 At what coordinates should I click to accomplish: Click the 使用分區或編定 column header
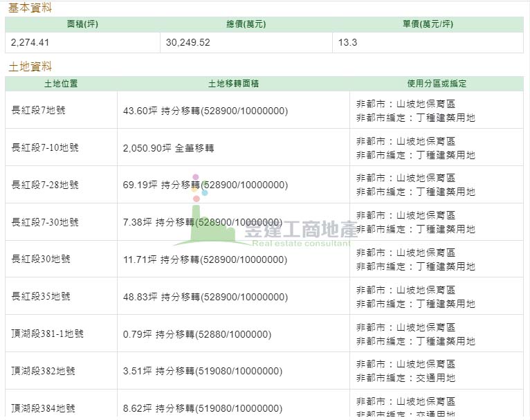(437, 84)
